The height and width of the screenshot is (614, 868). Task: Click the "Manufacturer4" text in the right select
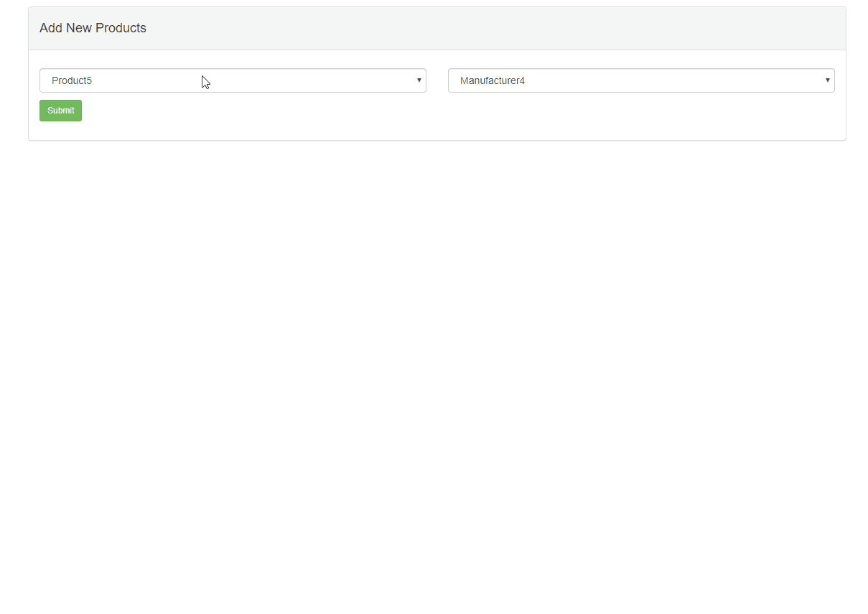tap(493, 80)
